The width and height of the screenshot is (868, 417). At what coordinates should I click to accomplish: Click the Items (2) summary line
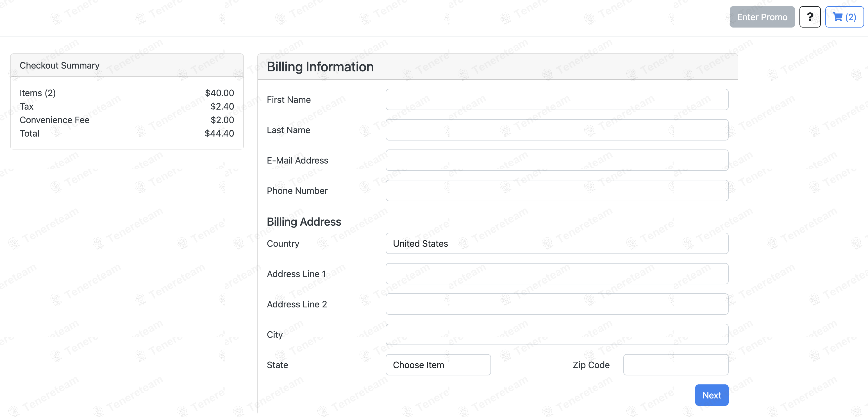(38, 93)
